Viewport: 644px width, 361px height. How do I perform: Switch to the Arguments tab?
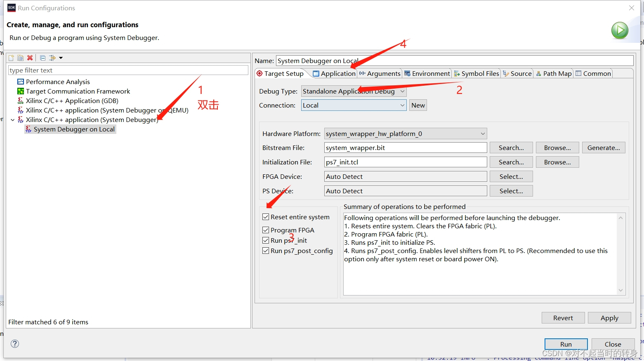pyautogui.click(x=380, y=73)
